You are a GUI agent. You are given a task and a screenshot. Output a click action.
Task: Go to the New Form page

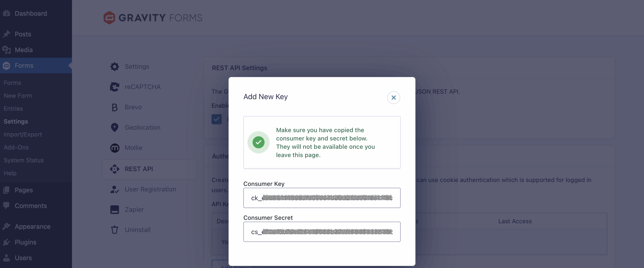pyautogui.click(x=18, y=96)
